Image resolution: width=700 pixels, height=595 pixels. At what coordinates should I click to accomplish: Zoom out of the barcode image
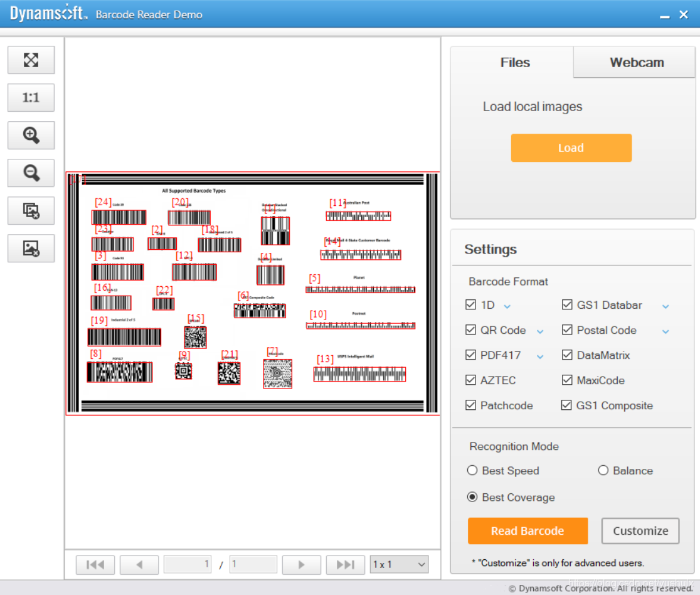click(x=31, y=173)
